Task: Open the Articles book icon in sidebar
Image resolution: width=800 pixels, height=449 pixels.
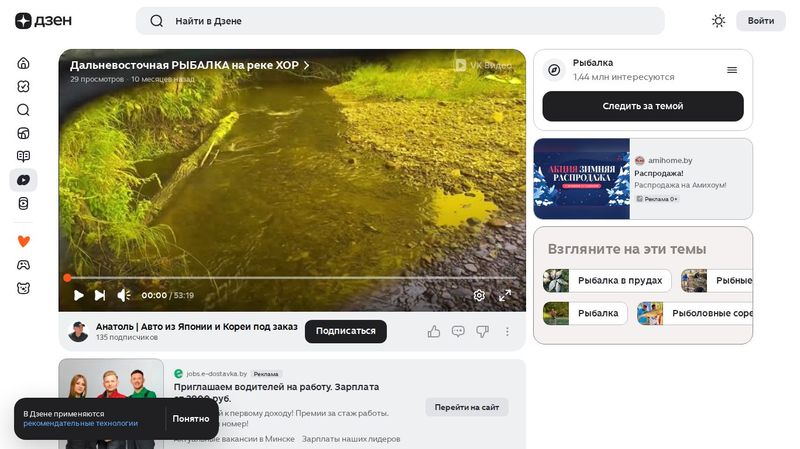Action: tap(23, 157)
